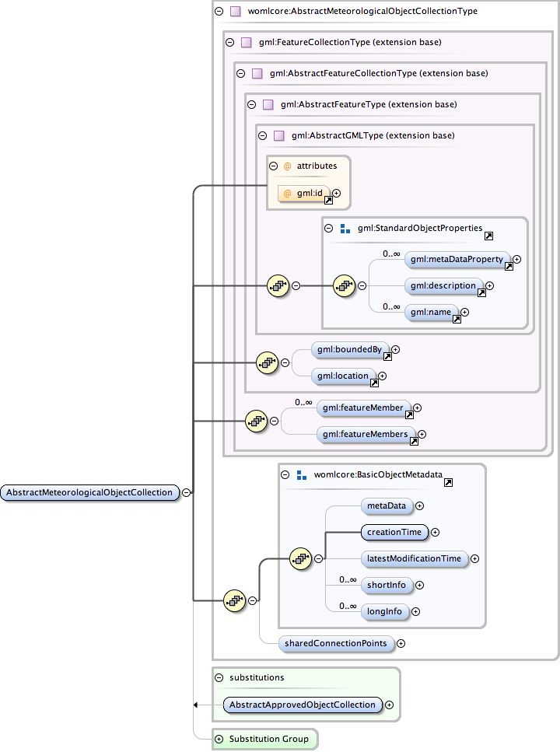This screenshot has width=560, height=752.
Task: Collapse the attributes box
Action: click(x=274, y=166)
